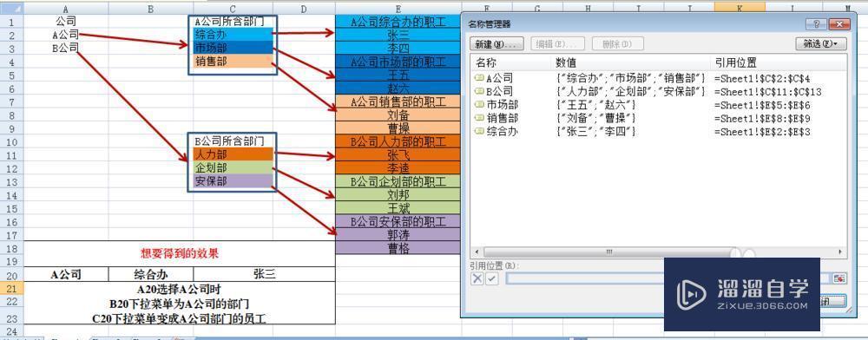Click cell A2 containing A公司
Image resolution: width=868 pixels, height=340 pixels.
click(x=66, y=35)
